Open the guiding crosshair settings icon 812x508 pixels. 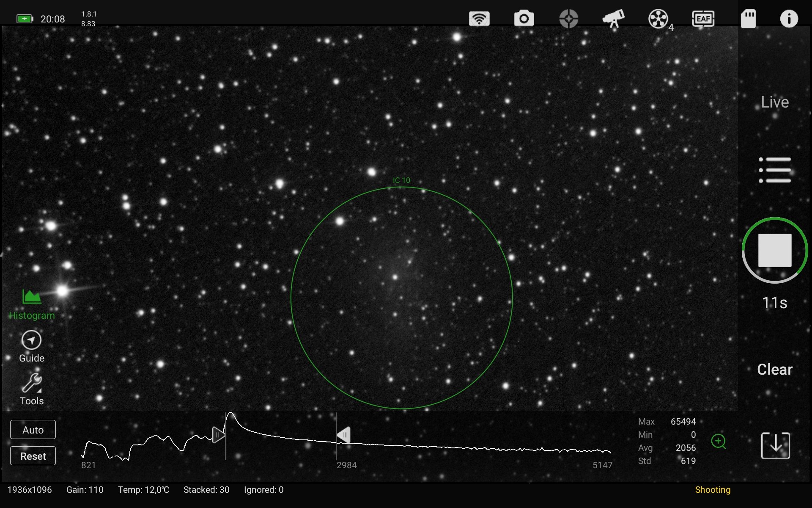(568, 19)
